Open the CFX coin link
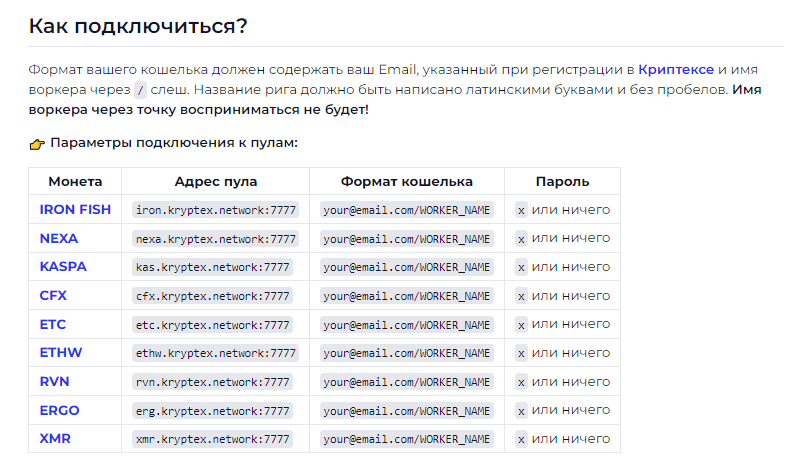The image size is (801, 463). pos(53,296)
